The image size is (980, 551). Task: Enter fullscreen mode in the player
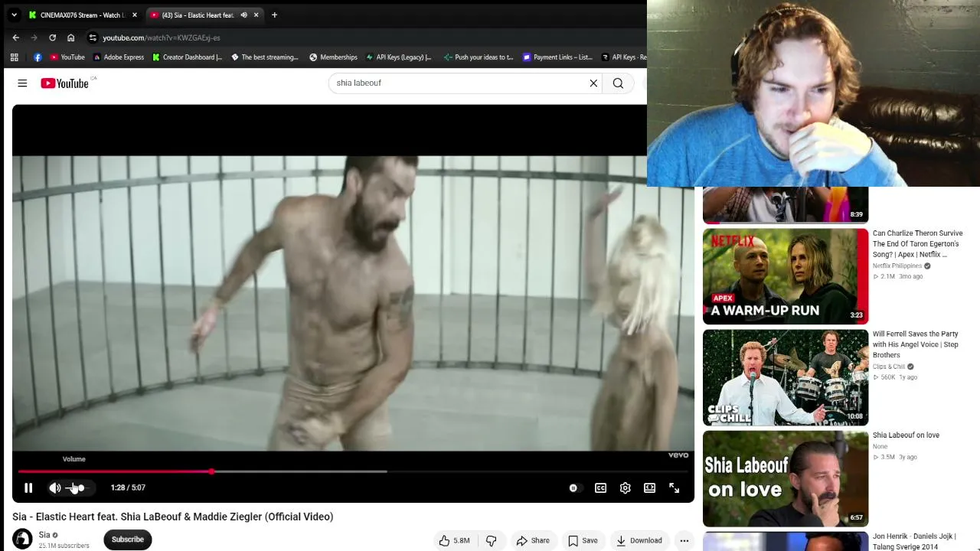pos(675,487)
